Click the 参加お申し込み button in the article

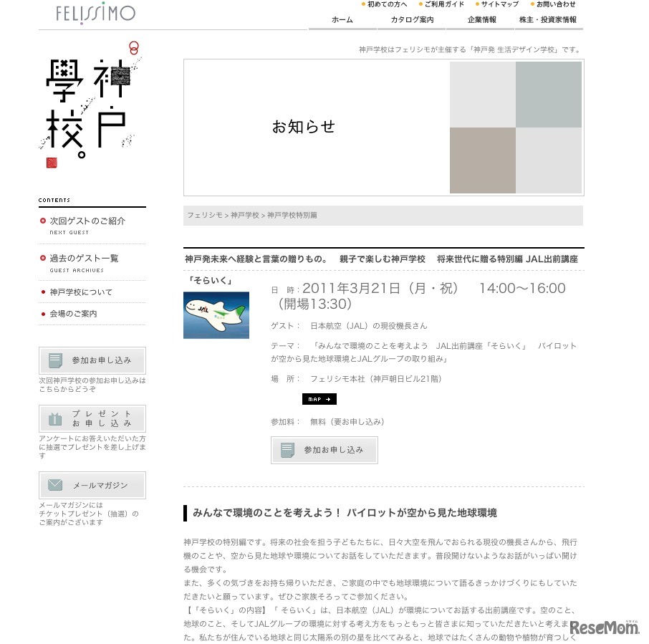click(324, 450)
